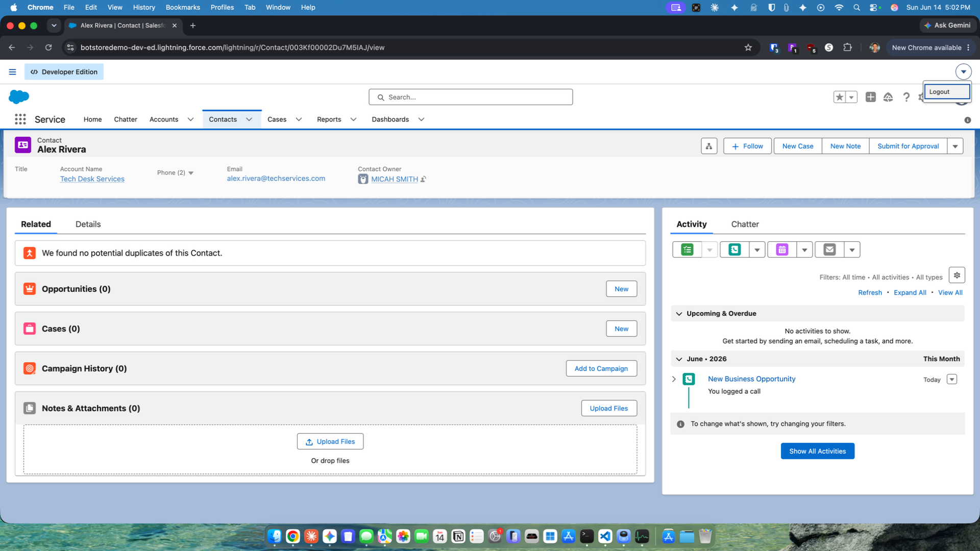Click the macOS Spotlight search icon

tap(856, 7)
